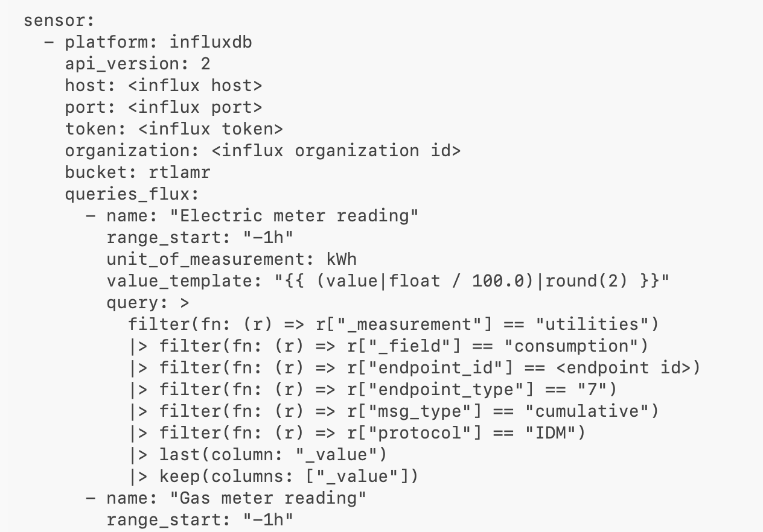Click the 'sensor:' top-level key

pos(60,21)
